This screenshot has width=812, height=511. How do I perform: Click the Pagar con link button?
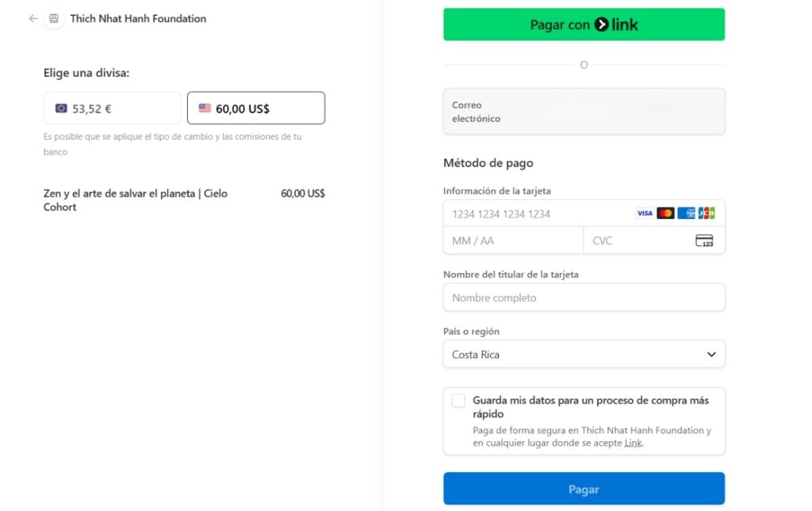584,25
